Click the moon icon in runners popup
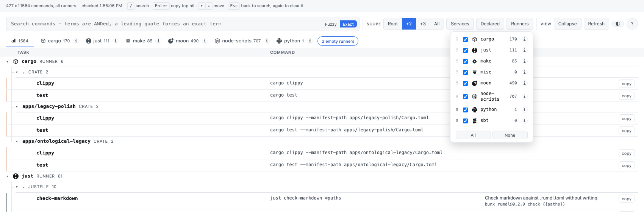This screenshot has height=212, width=644. point(475,83)
